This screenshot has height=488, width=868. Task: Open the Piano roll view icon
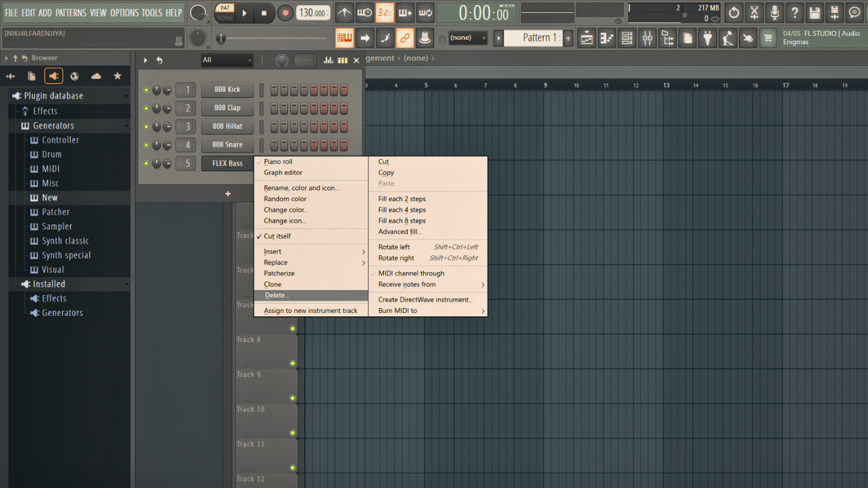607,38
